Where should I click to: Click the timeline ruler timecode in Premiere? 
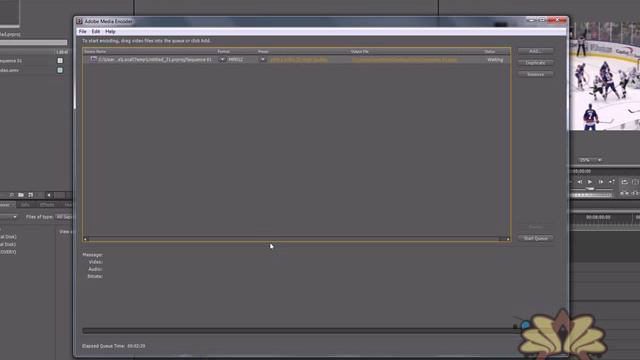(x=598, y=218)
